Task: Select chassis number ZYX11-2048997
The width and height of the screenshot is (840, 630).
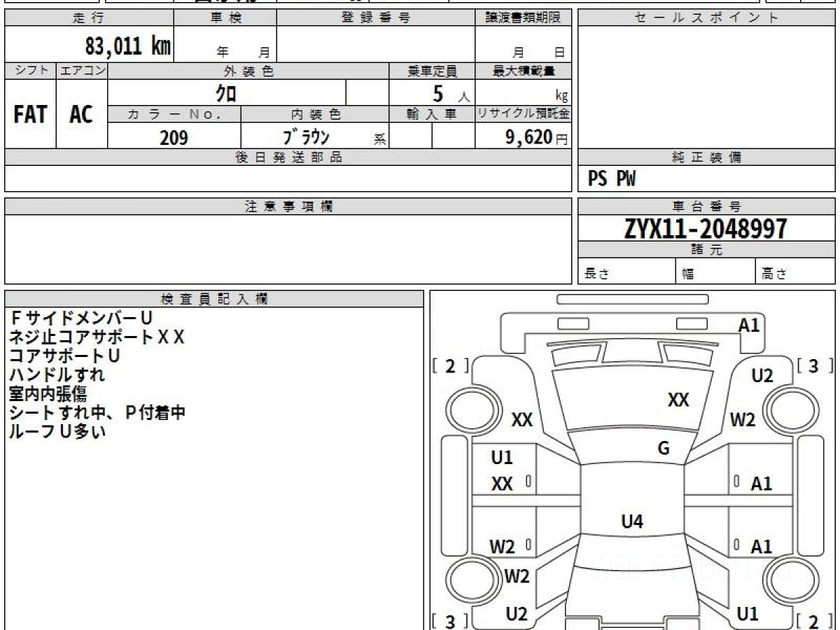Action: (x=706, y=228)
